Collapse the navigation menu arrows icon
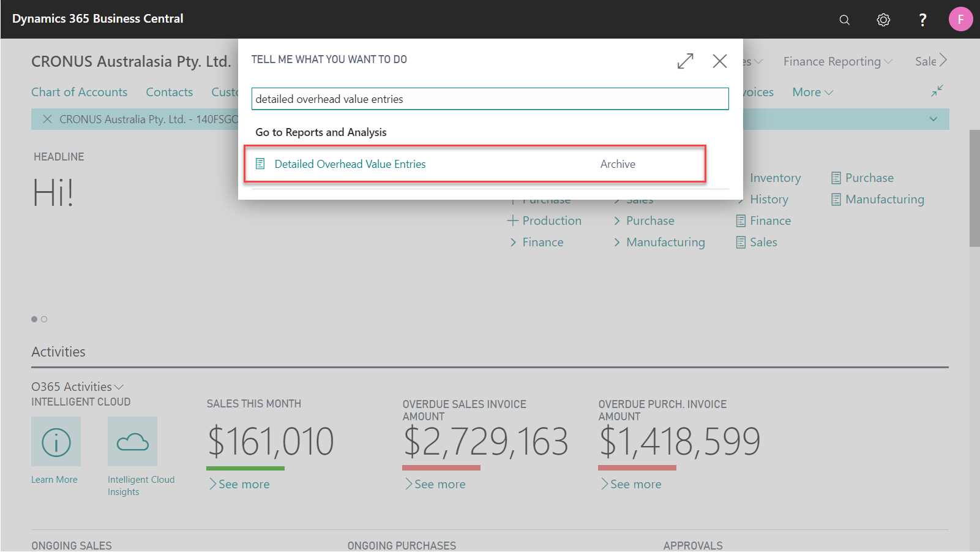The height and width of the screenshot is (552, 980). coord(937,91)
